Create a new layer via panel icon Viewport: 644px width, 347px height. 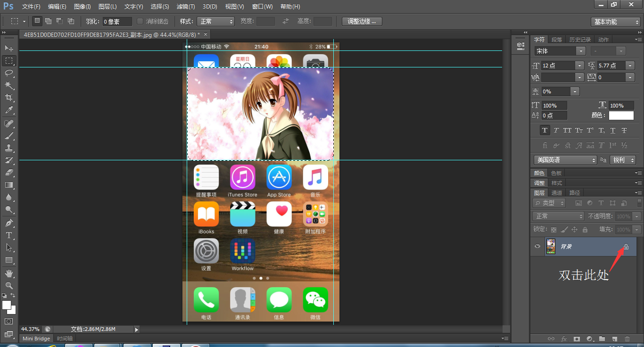coord(614,339)
